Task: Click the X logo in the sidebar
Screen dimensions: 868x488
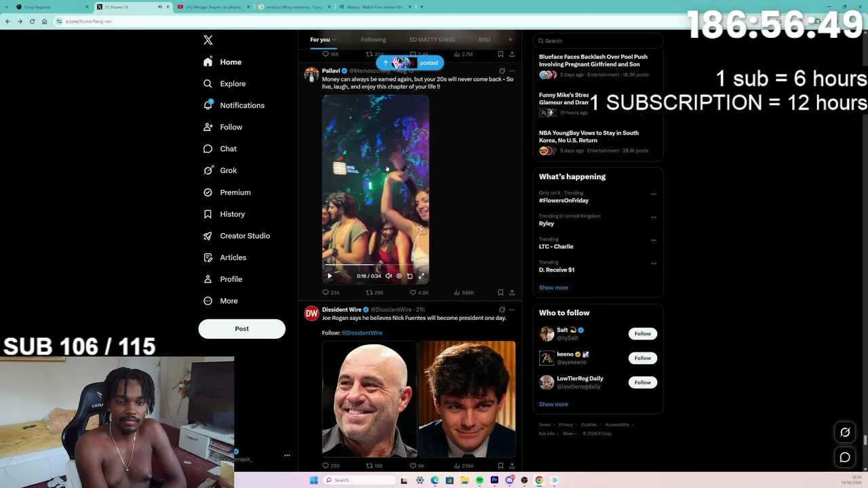Action: tap(208, 40)
